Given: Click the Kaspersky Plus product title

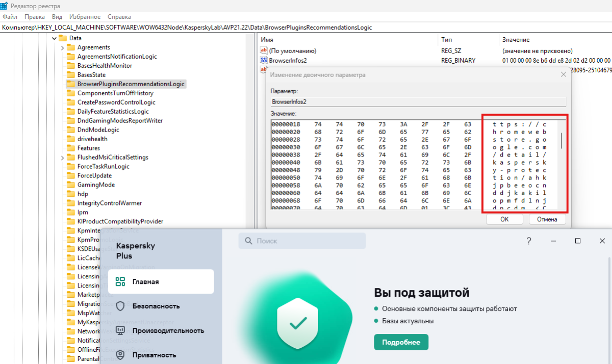Looking at the screenshot, I should (x=136, y=251).
